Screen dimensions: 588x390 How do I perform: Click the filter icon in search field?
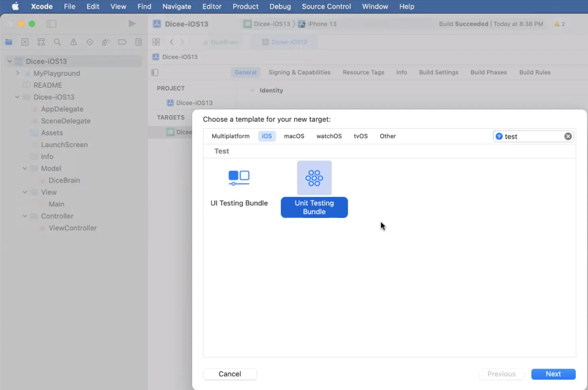(499, 136)
